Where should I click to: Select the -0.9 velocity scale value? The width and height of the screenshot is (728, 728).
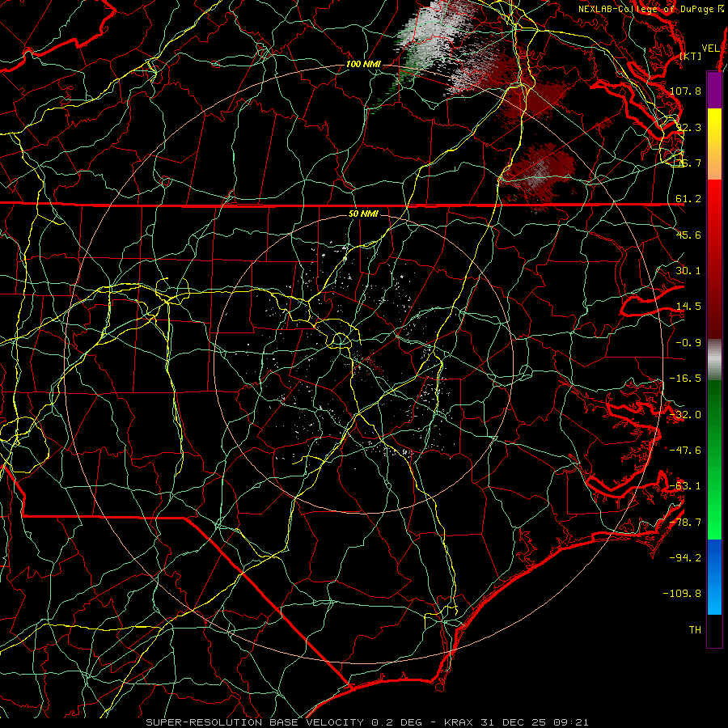[688, 343]
